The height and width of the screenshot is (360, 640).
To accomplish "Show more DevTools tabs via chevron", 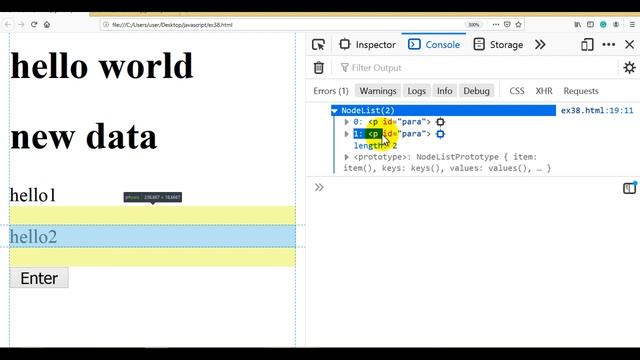I will pyautogui.click(x=540, y=44).
